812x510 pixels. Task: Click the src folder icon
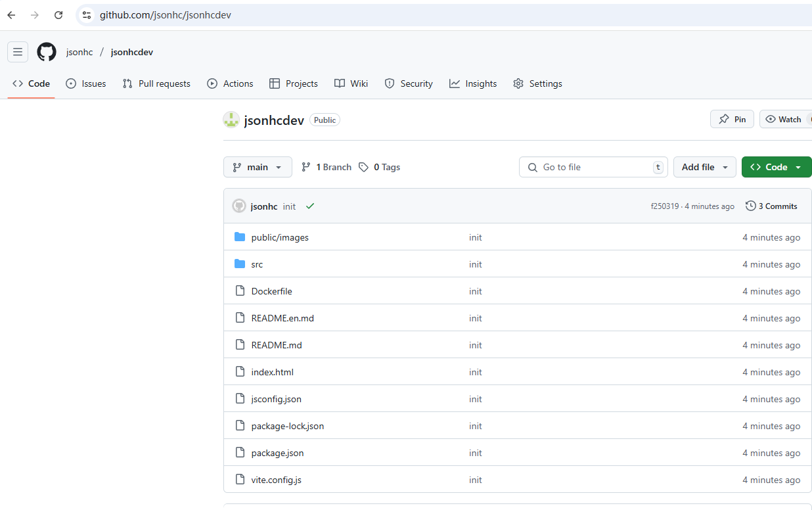pyautogui.click(x=240, y=264)
